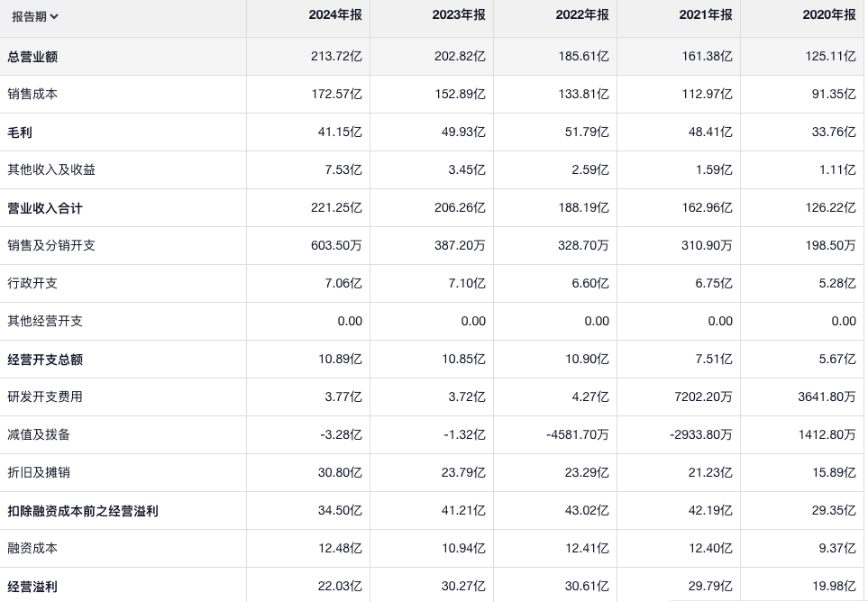Click the 总营业额 row label
The width and height of the screenshot is (868, 602).
tap(32, 57)
